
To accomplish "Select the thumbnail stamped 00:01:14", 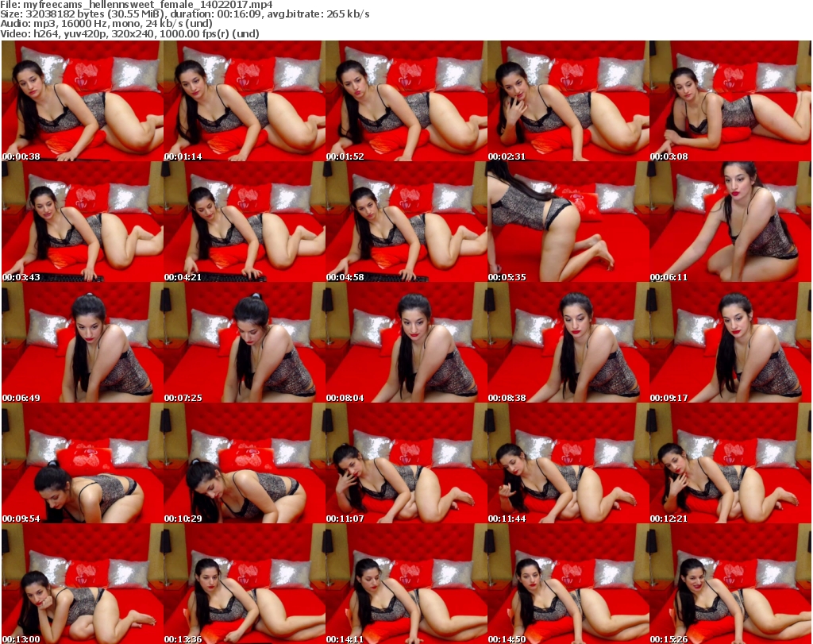I will tap(245, 101).
